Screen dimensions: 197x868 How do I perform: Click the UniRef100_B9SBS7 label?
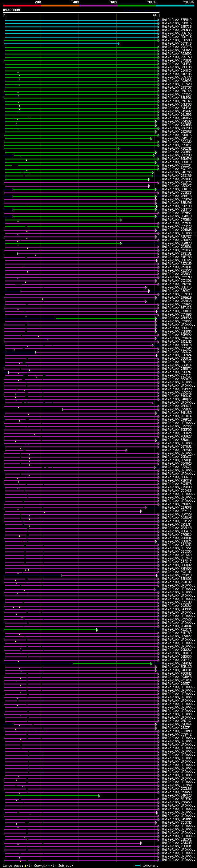point(177,409)
